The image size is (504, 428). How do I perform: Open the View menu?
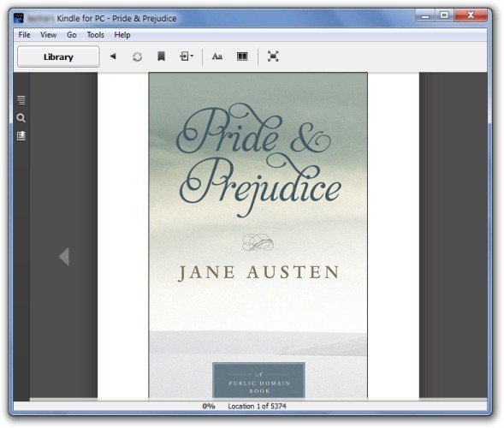49,35
